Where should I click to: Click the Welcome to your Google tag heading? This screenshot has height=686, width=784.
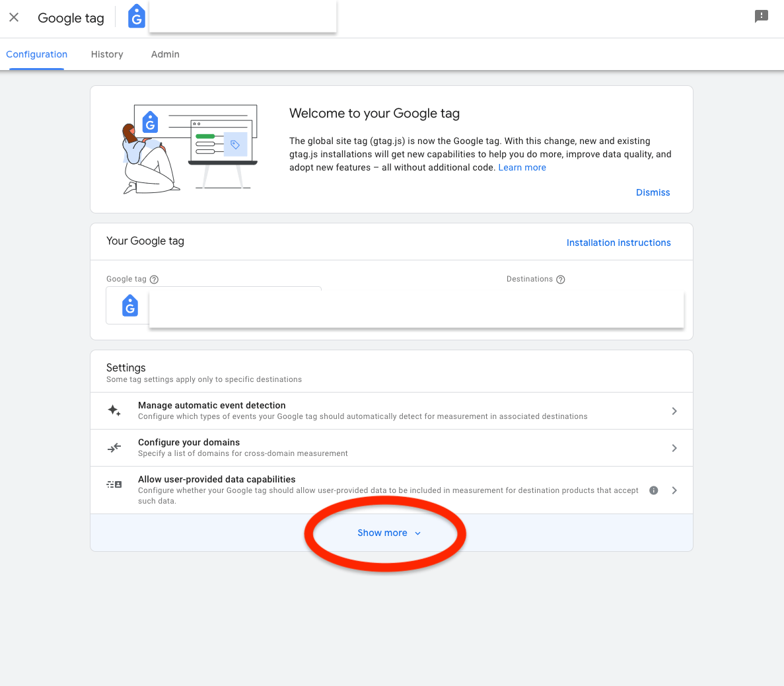click(x=374, y=113)
